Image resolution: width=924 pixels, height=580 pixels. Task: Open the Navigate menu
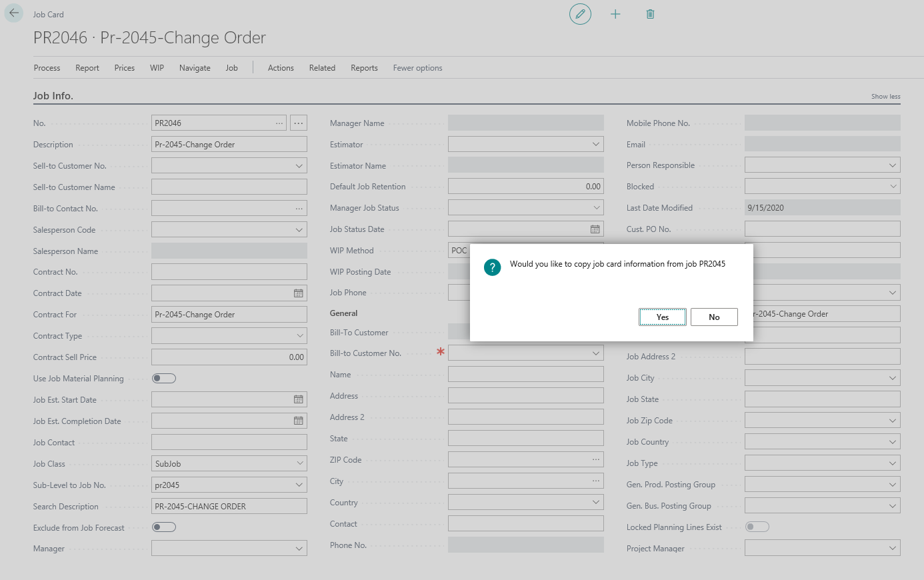pyautogui.click(x=195, y=68)
